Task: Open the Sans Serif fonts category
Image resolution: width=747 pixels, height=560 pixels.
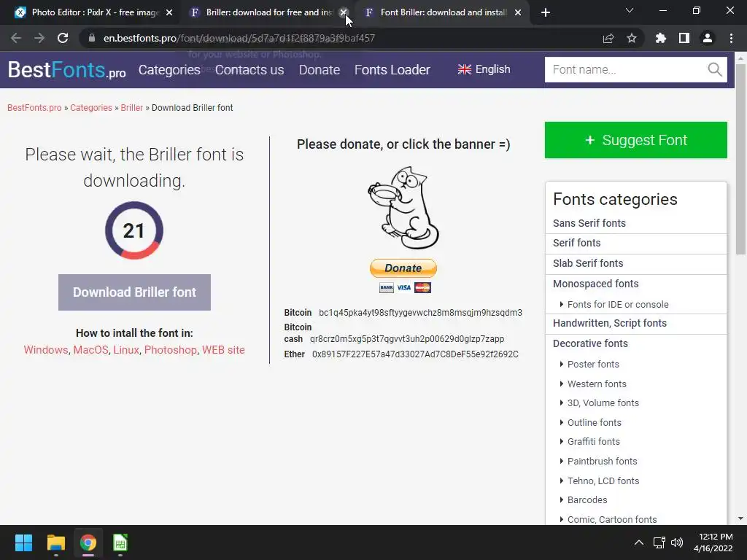Action: click(589, 223)
